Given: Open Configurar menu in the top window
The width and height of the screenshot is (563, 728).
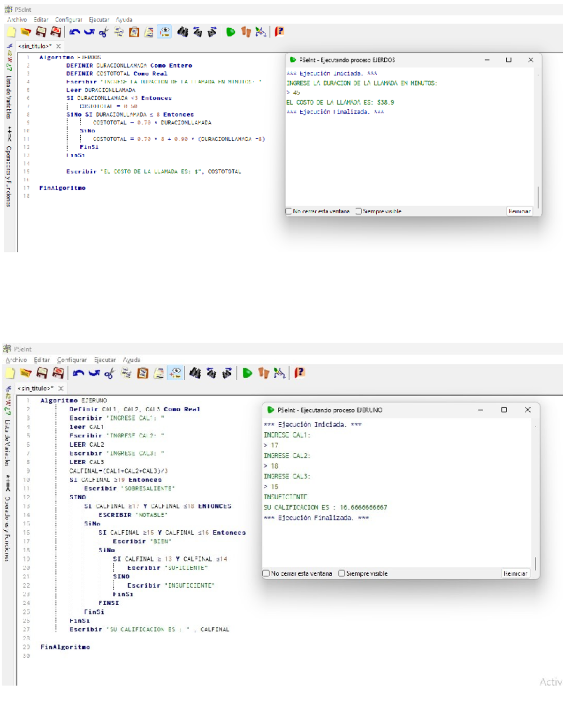Looking at the screenshot, I should click(68, 20).
